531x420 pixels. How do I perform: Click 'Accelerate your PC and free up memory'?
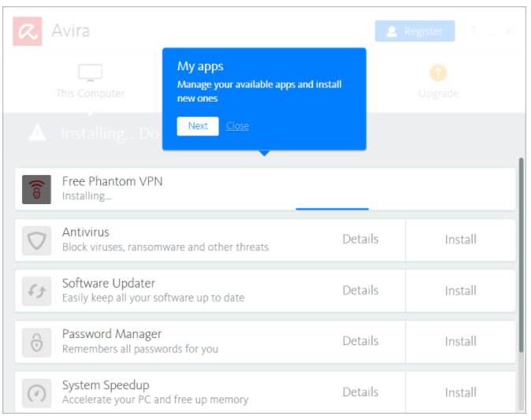coord(155,400)
